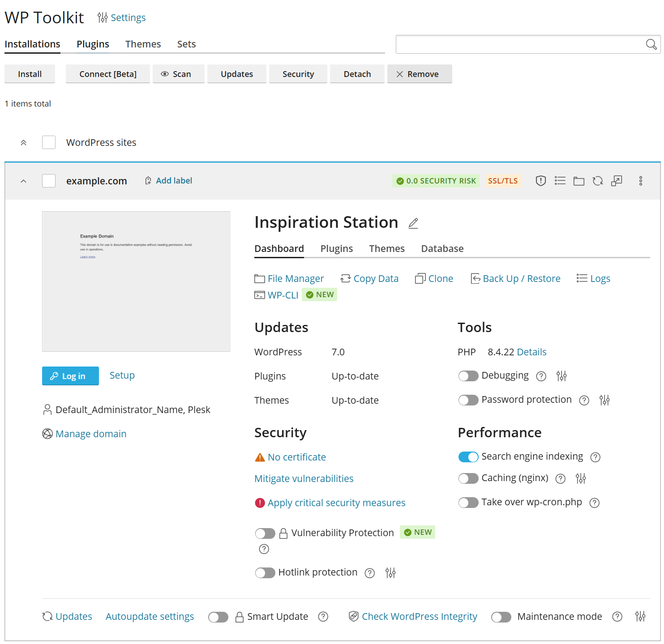Enable the Password protection toggle
Image resolution: width=664 pixels, height=644 pixels.
click(x=468, y=400)
